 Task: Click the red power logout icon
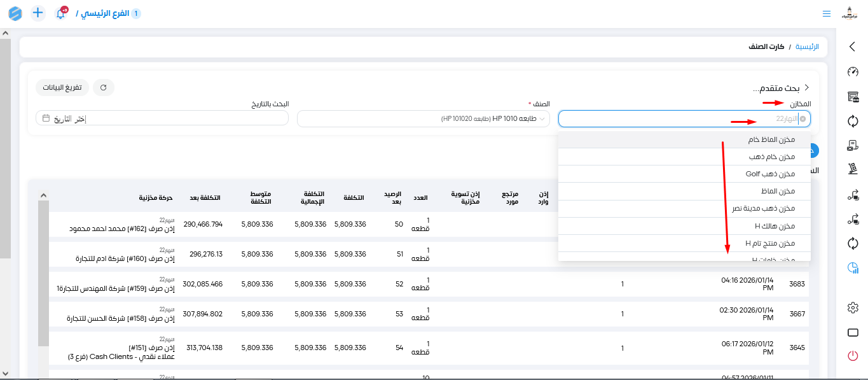click(853, 356)
